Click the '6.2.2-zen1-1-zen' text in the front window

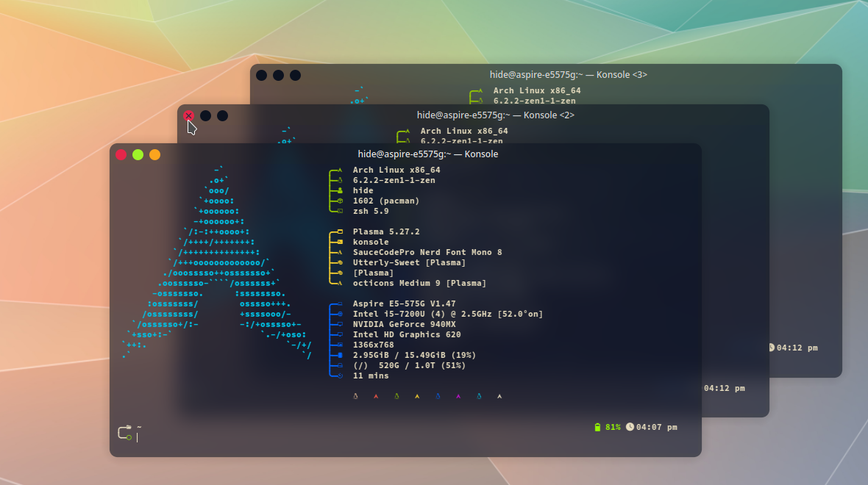coord(394,180)
